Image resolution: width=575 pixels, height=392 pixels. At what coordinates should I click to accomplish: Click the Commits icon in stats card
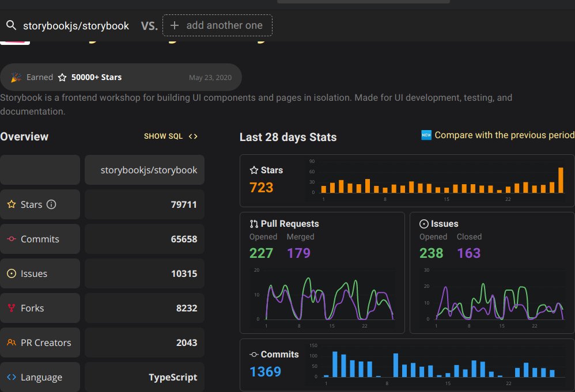tap(254, 354)
